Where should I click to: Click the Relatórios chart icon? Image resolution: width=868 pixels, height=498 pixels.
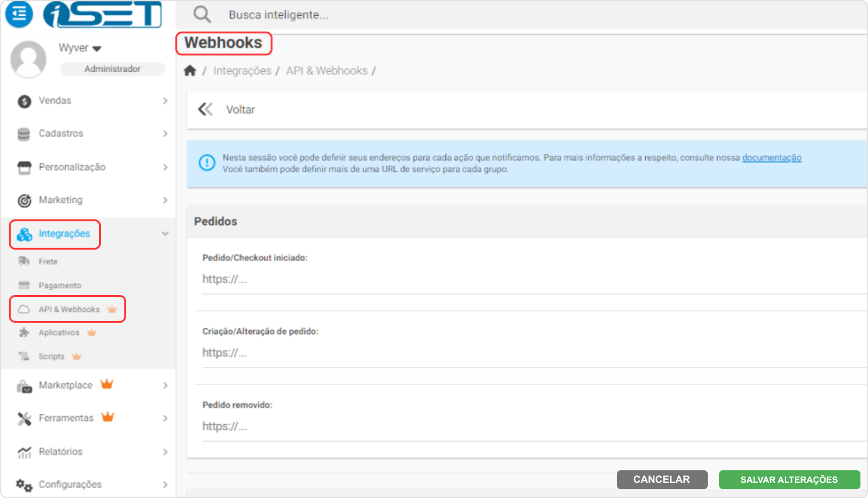[x=24, y=452]
